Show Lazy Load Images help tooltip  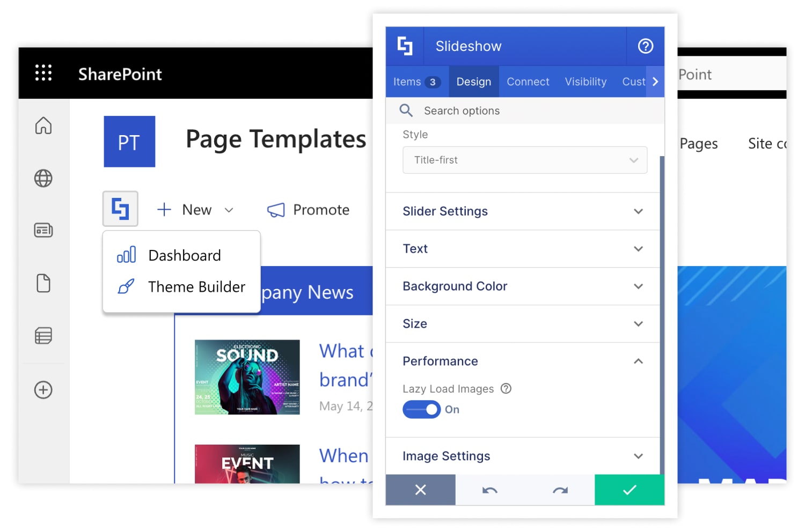point(506,388)
